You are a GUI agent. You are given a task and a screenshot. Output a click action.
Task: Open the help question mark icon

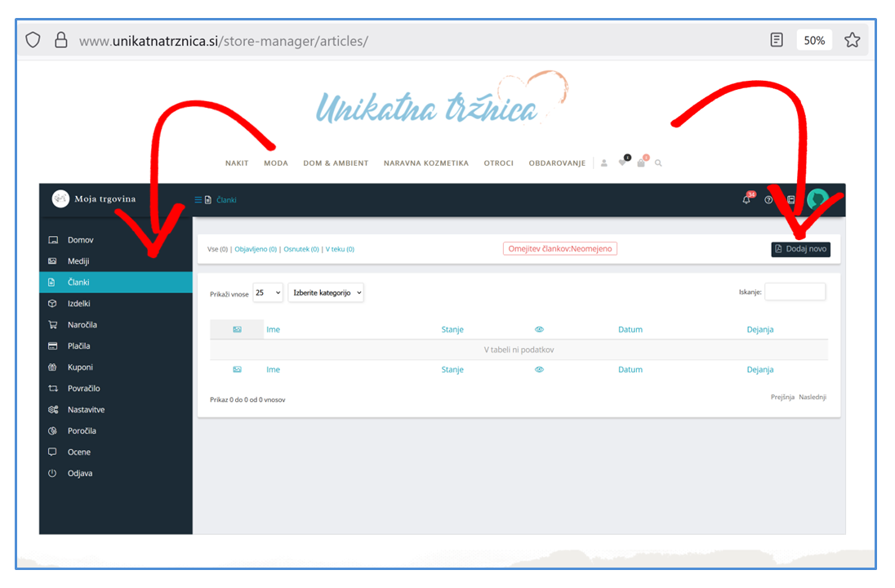pos(768,200)
